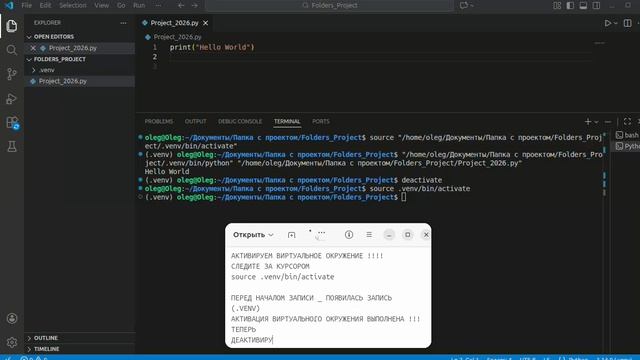
Task: Click line 1 print("Hello World") in editor
Action: 212,47
